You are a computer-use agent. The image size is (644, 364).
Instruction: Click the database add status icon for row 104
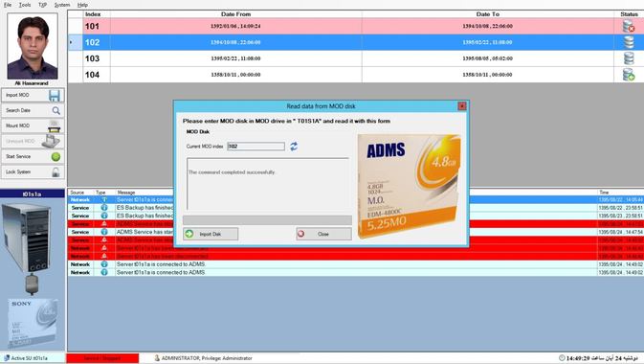coord(629,74)
